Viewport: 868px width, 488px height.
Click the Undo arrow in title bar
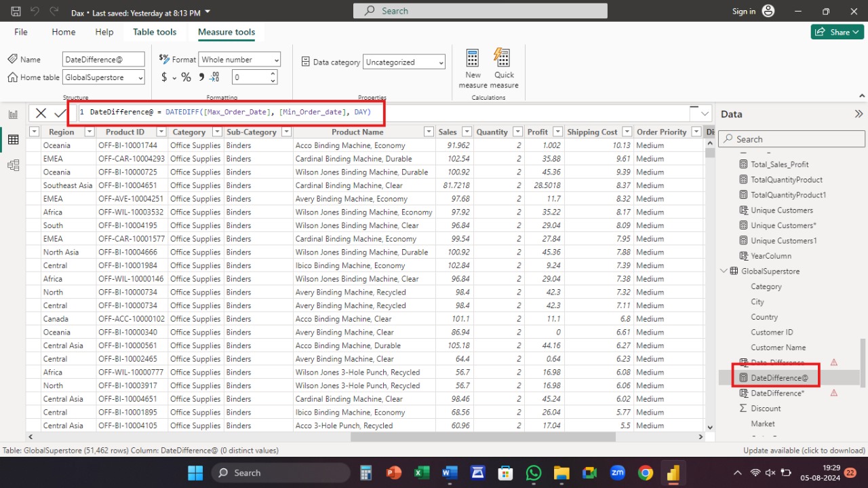tap(35, 12)
